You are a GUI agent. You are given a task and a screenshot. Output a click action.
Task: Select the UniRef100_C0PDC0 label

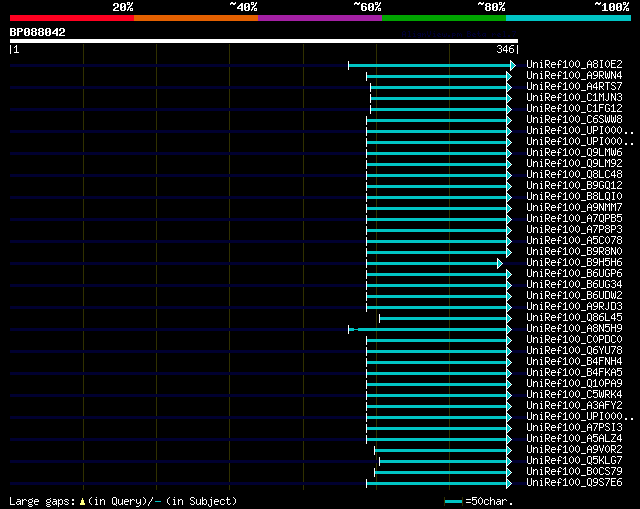pos(574,340)
